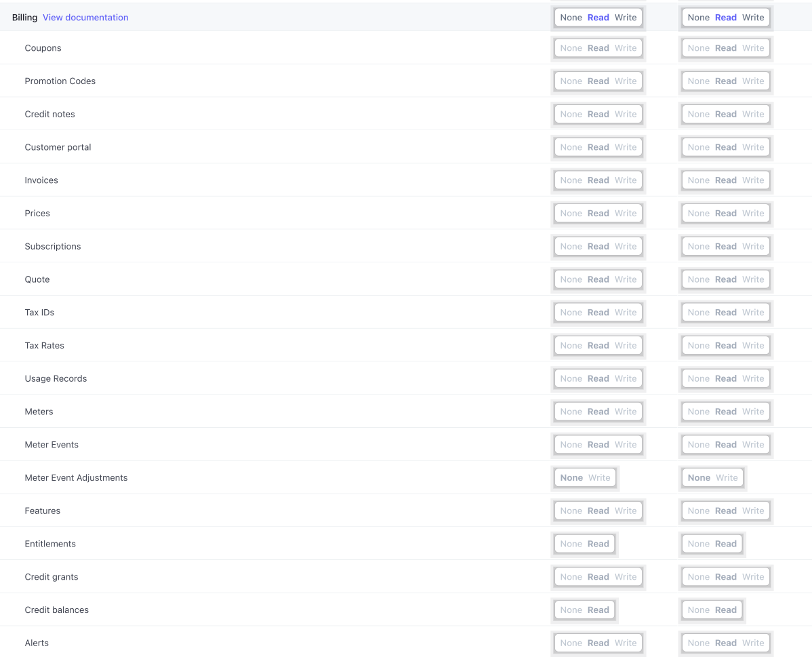Set Coupons permission to Write

[625, 47]
